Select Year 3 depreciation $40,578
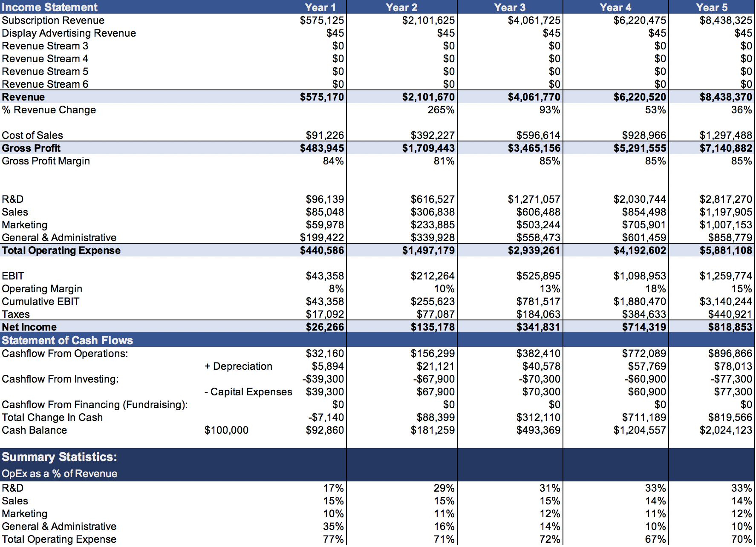Viewport: 756px width, 547px height. pyautogui.click(x=541, y=366)
